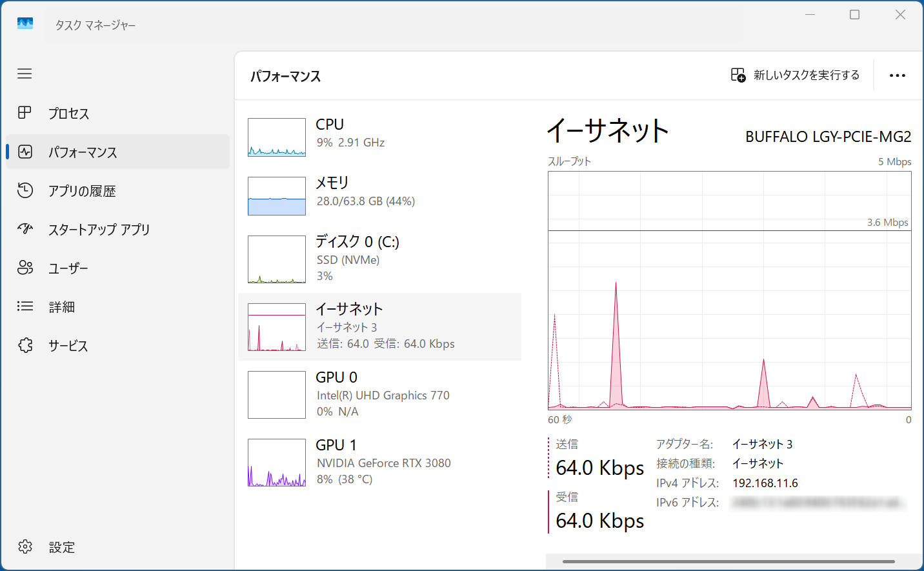Select パフォーマンス in the sidebar

(117, 152)
